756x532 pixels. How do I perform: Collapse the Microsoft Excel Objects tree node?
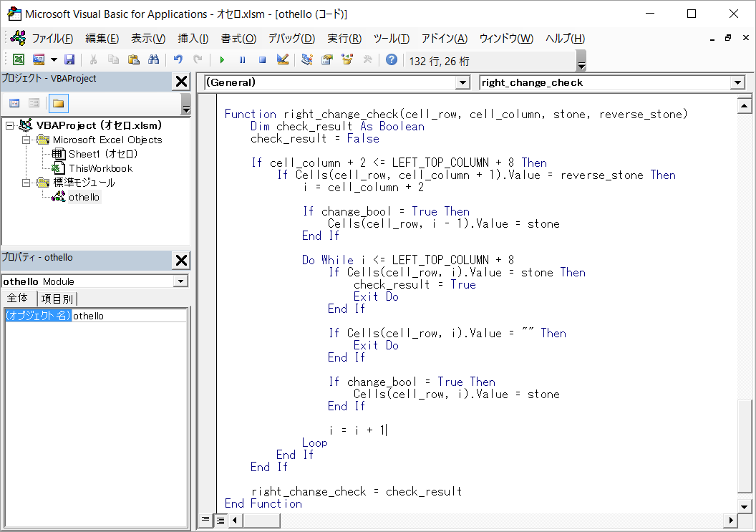(x=26, y=140)
